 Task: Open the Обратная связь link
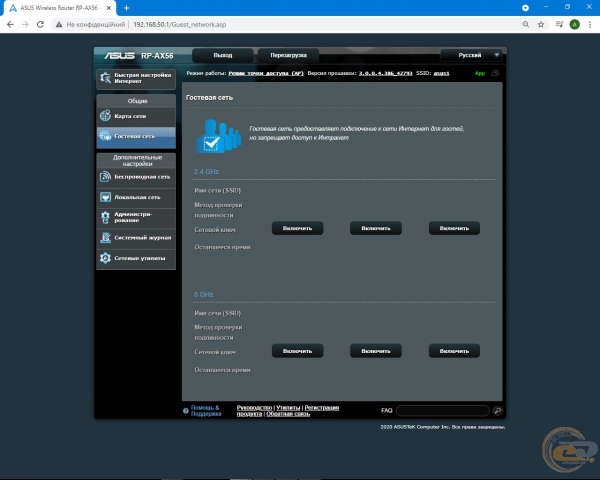[288, 414]
